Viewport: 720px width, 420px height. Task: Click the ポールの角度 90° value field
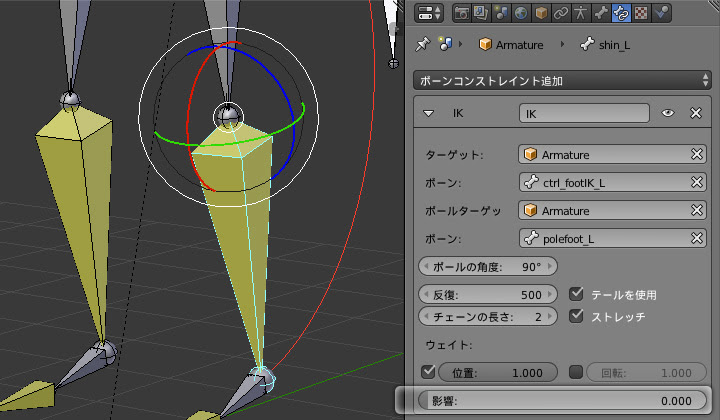488,267
